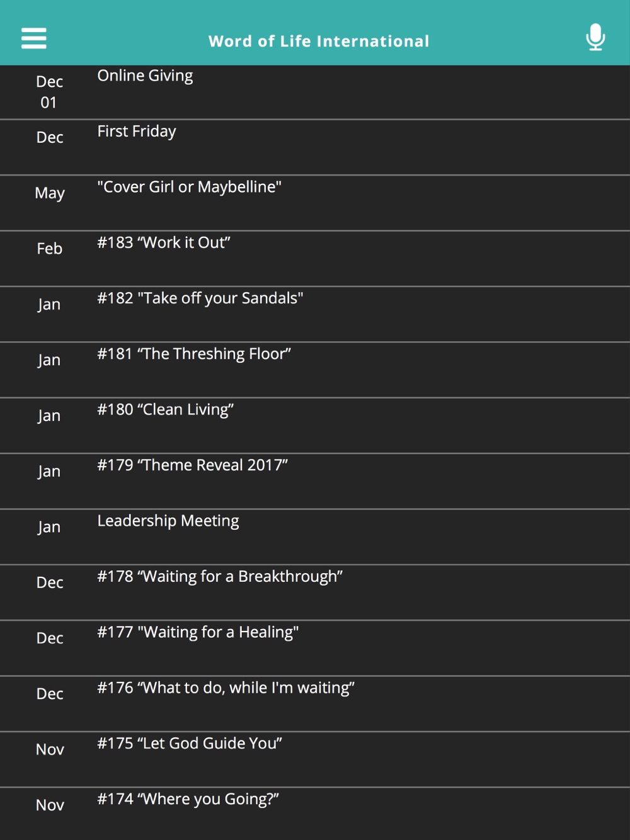This screenshot has height=840, width=630.
Task: Open #178 "Waiting for a Breakthrough"
Action: pyautogui.click(x=315, y=593)
